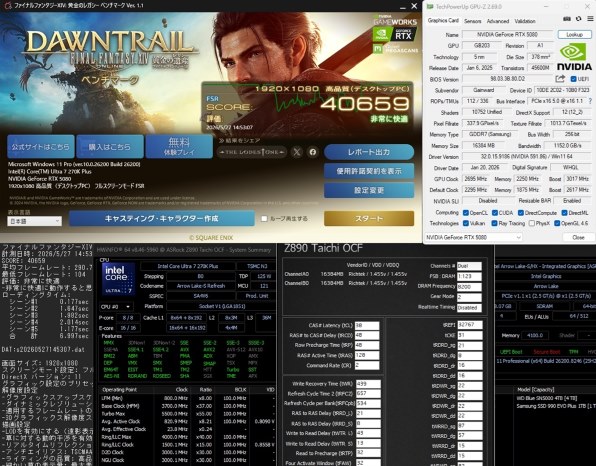
Task: Click the GPU-Z app icon in title bar
Action: pos(430,6)
